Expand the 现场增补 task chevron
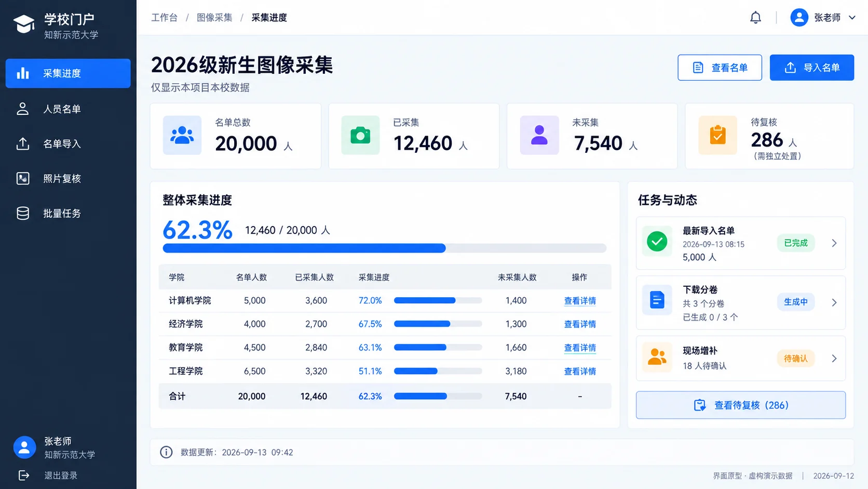Screen dimensions: 868x489 834,359
